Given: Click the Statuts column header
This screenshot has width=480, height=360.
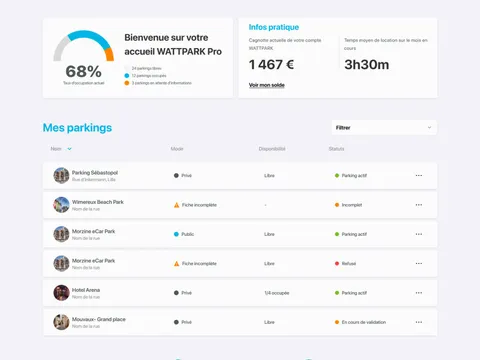Looking at the screenshot, I should click(336, 149).
